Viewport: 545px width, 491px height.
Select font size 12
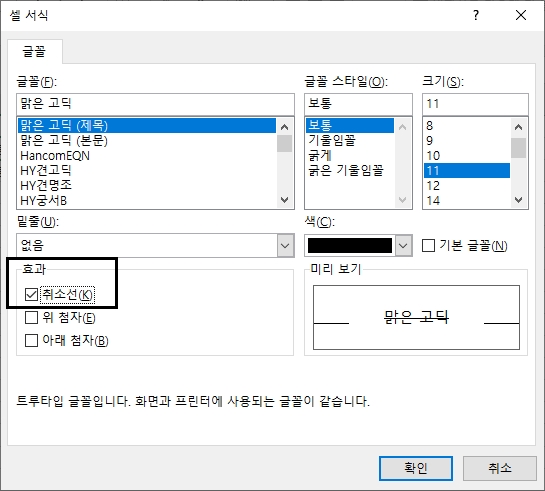point(467,185)
